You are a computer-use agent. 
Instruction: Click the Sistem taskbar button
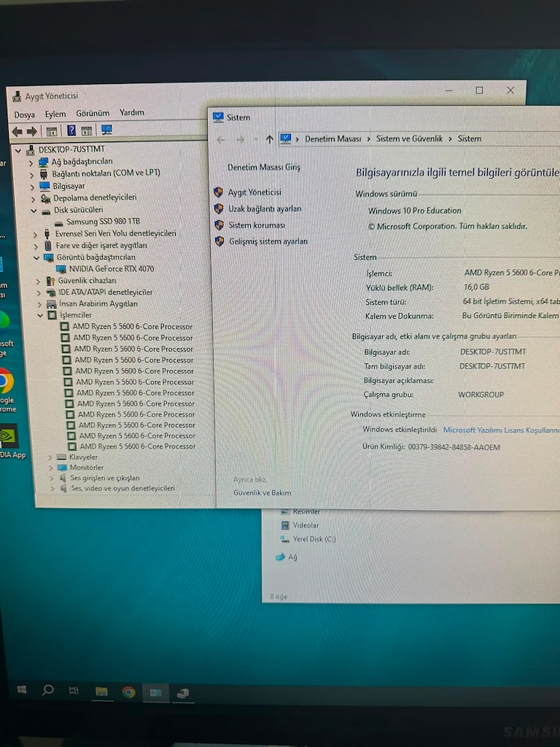click(x=156, y=693)
